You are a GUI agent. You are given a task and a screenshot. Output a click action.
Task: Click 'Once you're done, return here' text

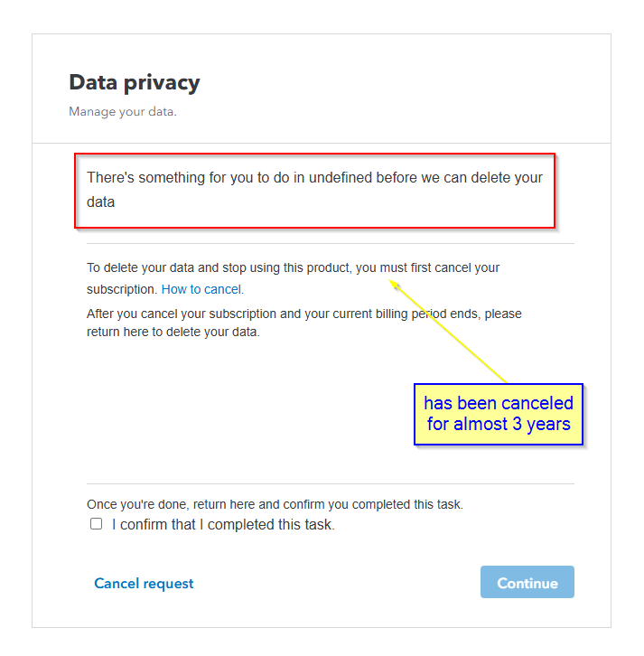[275, 504]
